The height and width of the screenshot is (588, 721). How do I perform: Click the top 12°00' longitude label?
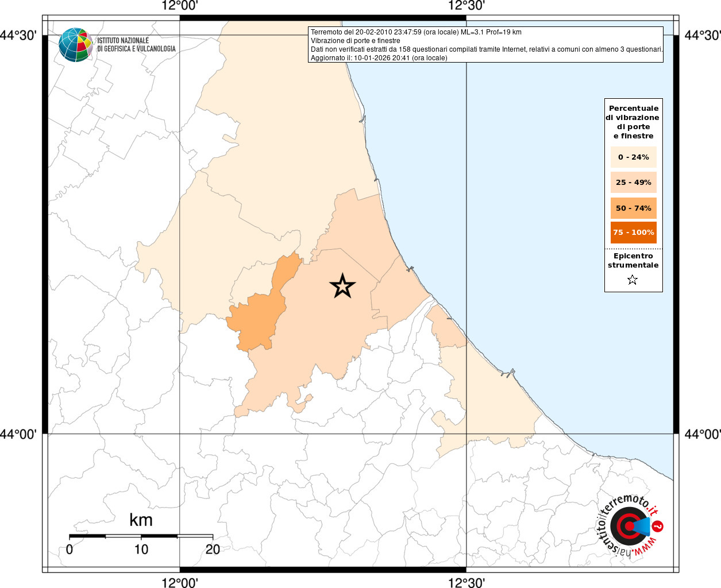tap(180, 6)
